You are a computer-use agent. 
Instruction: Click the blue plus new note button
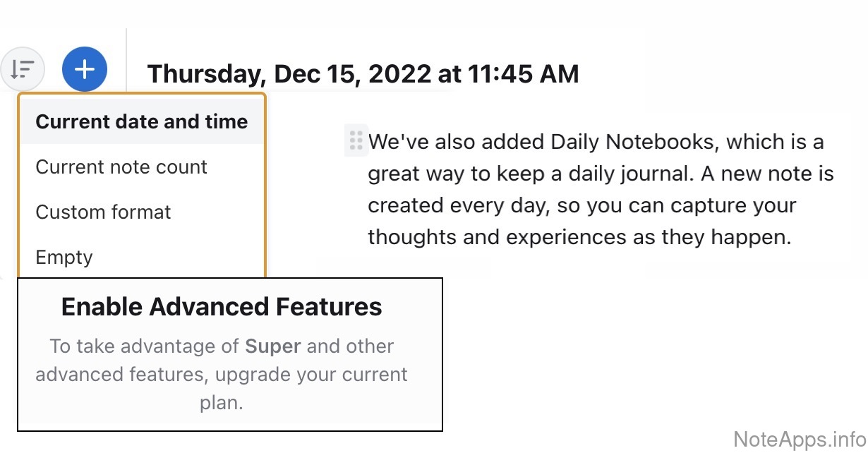(85, 69)
